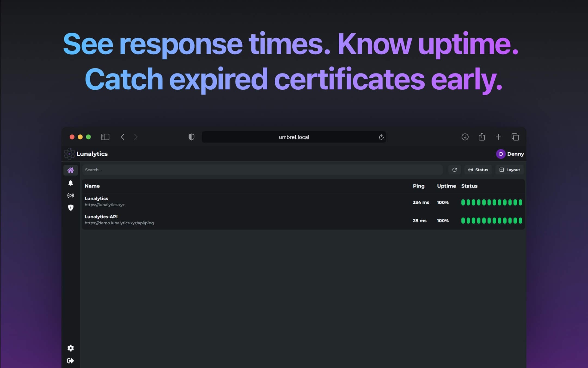The height and width of the screenshot is (368, 588).
Task: Click the https://lunalytics.xyz URL text
Action: tap(105, 205)
